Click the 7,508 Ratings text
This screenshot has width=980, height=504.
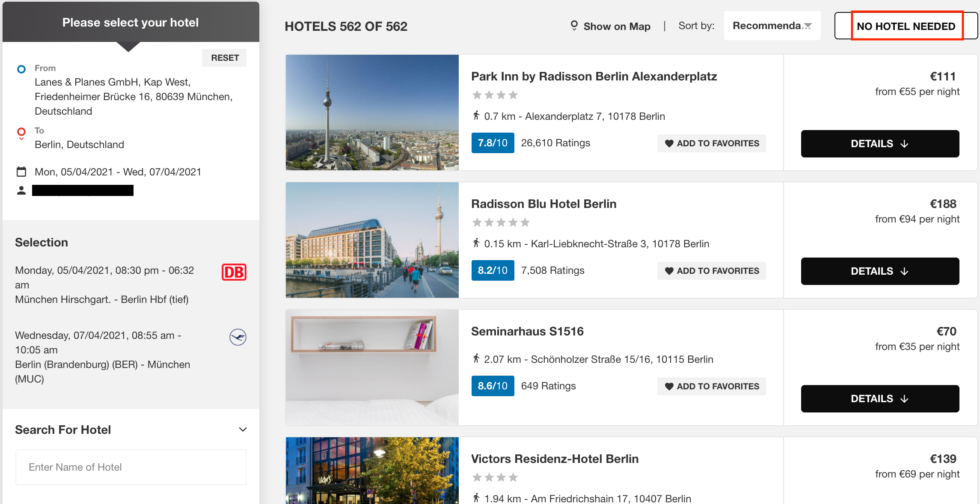(x=552, y=270)
